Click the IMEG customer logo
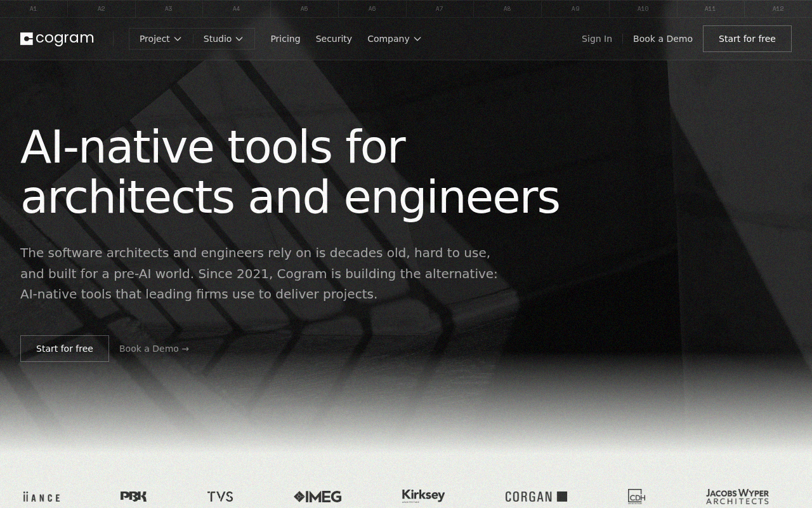The image size is (812, 508). [318, 497]
